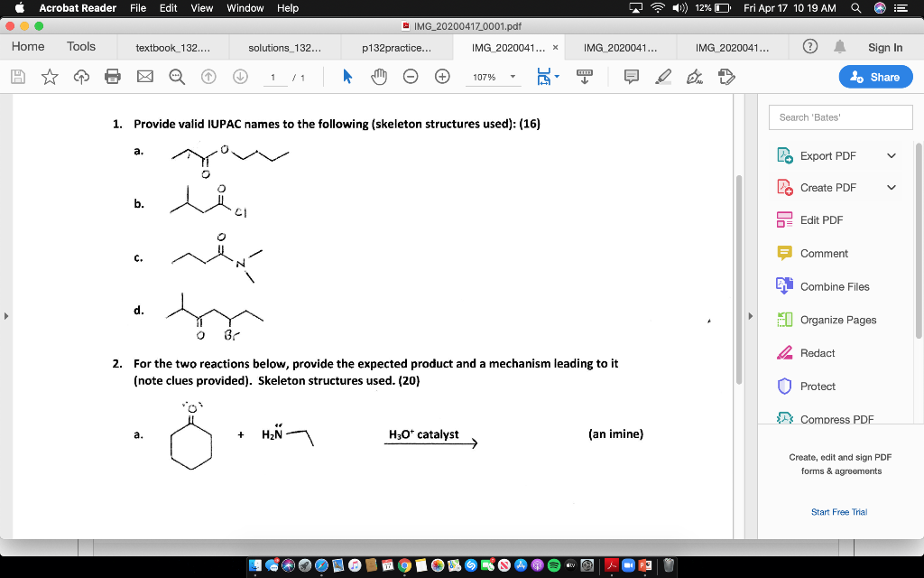Expand Export PDF options
Screen dimensions: 924x578
pos(892,155)
